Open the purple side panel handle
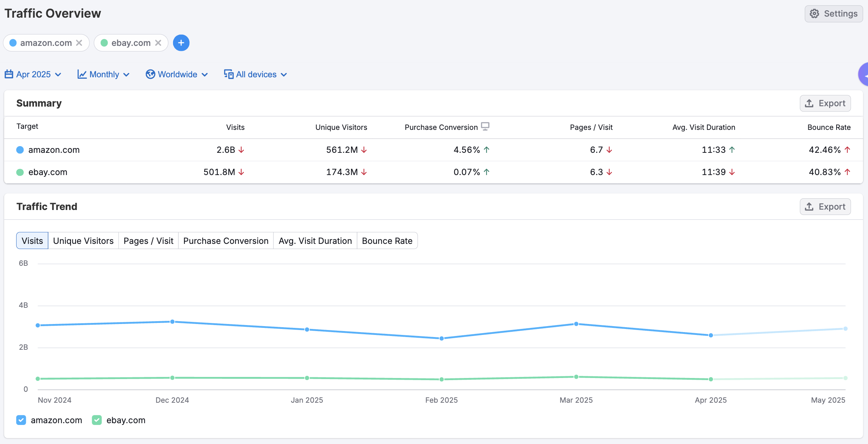868x444 pixels. 863,74
